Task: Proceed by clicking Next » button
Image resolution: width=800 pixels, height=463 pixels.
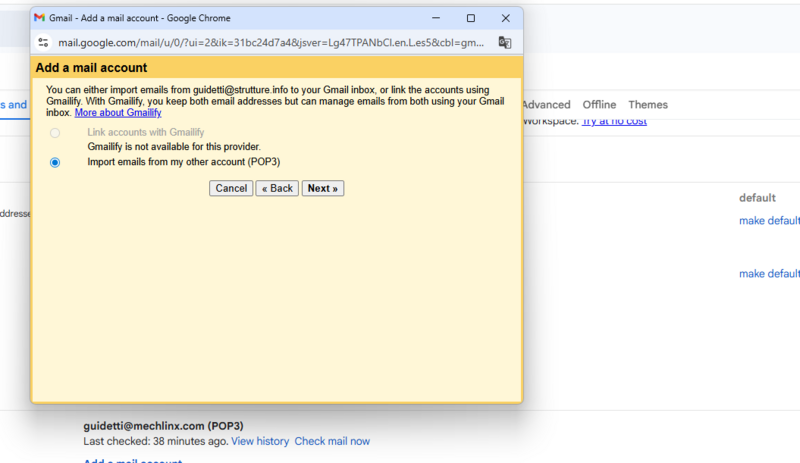Action: [322, 188]
